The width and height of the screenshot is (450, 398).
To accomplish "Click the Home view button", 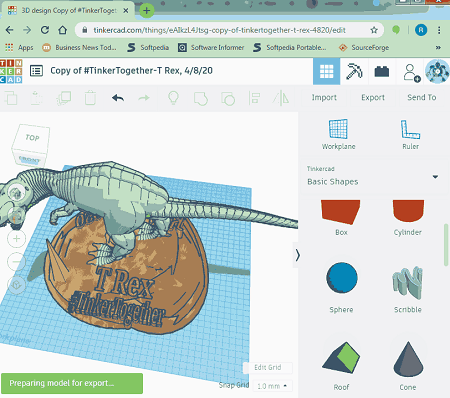I will (x=16, y=193).
